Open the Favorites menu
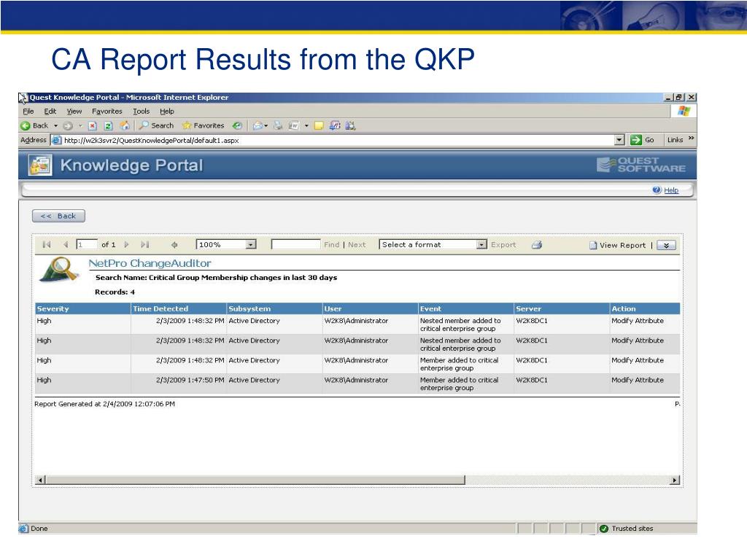 (x=107, y=112)
